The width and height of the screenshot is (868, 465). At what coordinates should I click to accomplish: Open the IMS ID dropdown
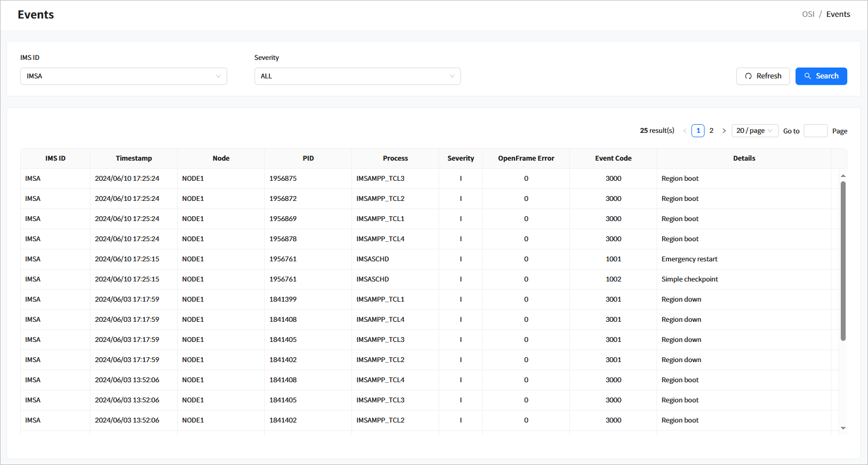(x=123, y=76)
